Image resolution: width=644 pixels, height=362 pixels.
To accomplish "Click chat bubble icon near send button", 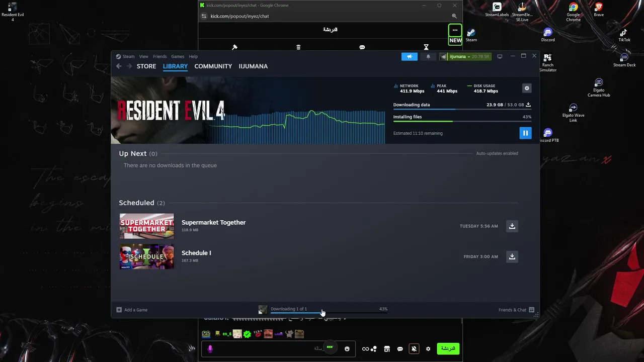I will pos(400,349).
